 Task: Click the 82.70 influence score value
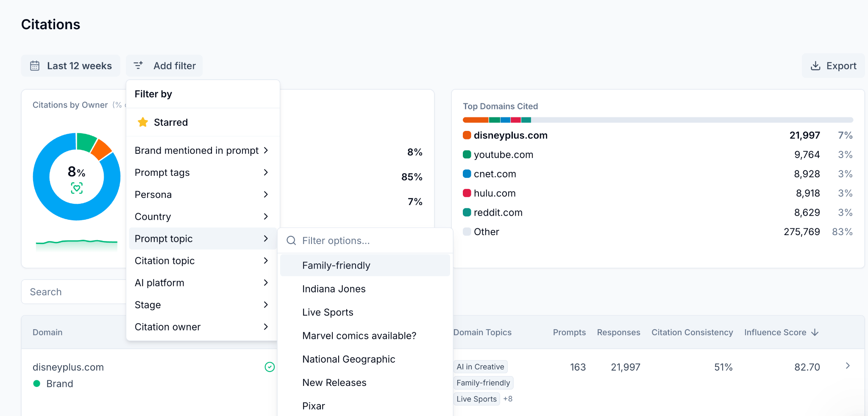(x=807, y=367)
